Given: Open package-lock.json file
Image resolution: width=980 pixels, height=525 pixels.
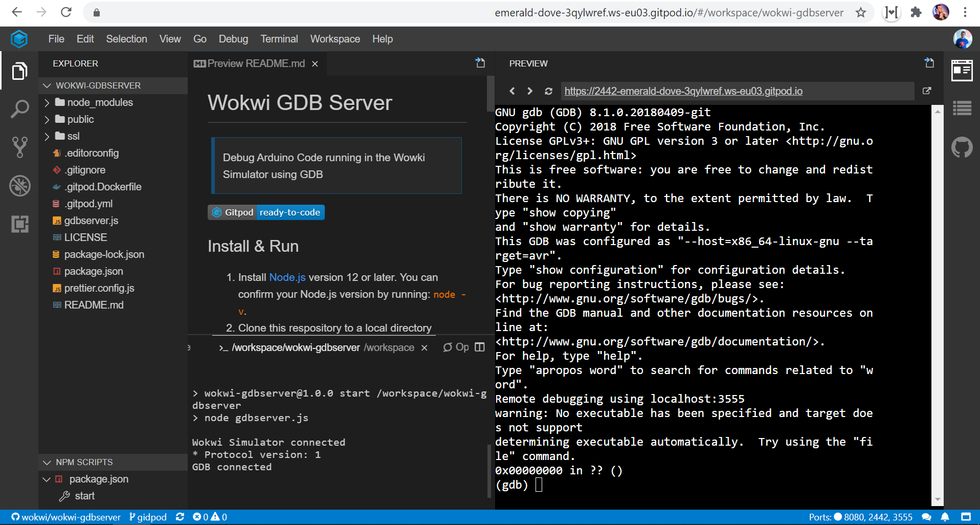Looking at the screenshot, I should click(104, 254).
